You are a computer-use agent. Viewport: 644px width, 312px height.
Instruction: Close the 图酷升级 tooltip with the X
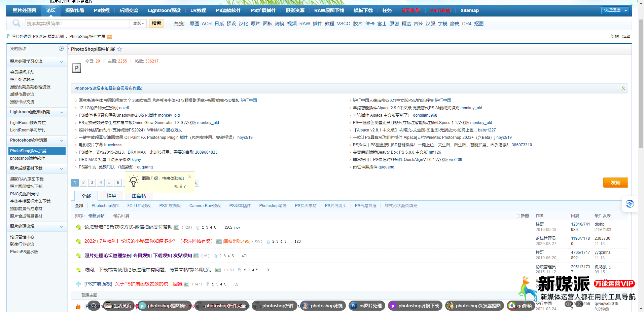(190, 177)
